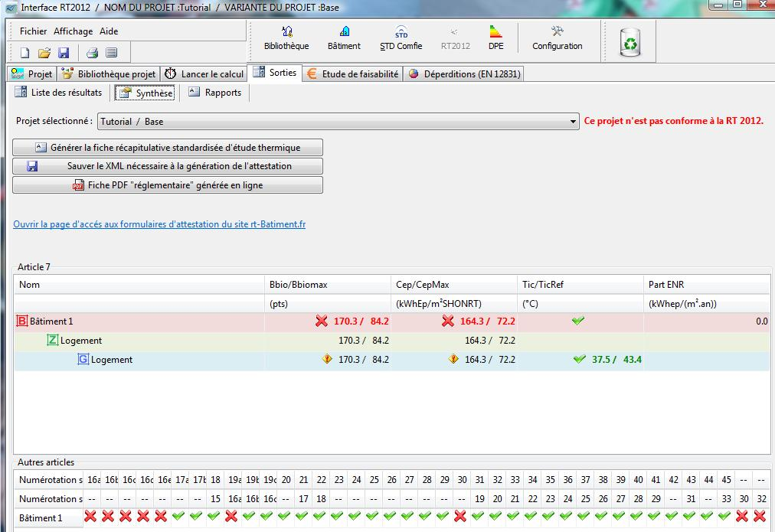Viewport: 775px width, 532px height.
Task: Open existing project folder icon
Action: [44, 53]
